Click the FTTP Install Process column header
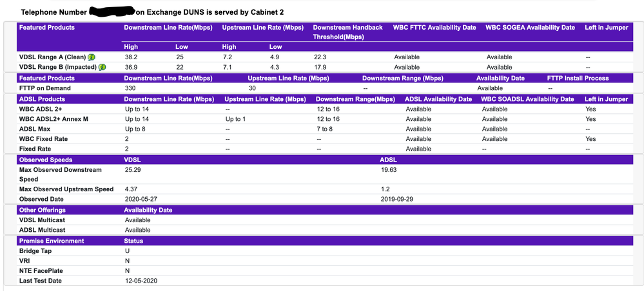 pos(578,78)
